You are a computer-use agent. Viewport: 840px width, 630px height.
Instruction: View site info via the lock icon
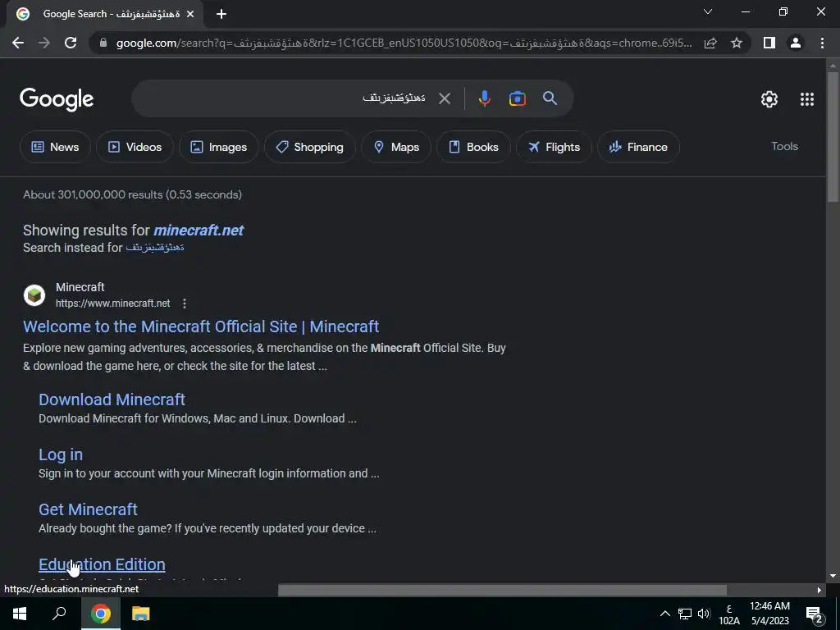coord(103,43)
